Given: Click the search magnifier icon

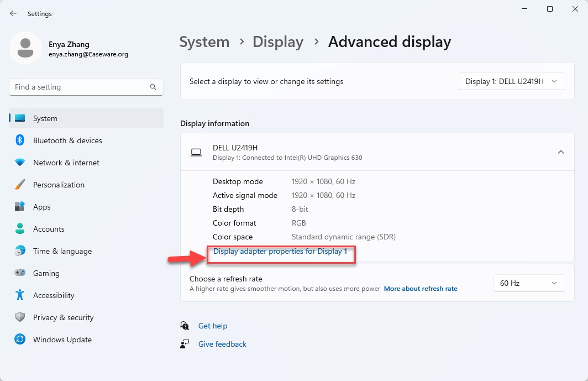Looking at the screenshot, I should coord(153,87).
